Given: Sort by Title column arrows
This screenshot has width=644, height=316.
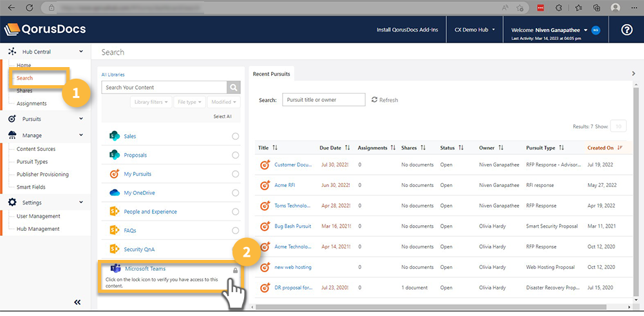Looking at the screenshot, I should pos(275,148).
